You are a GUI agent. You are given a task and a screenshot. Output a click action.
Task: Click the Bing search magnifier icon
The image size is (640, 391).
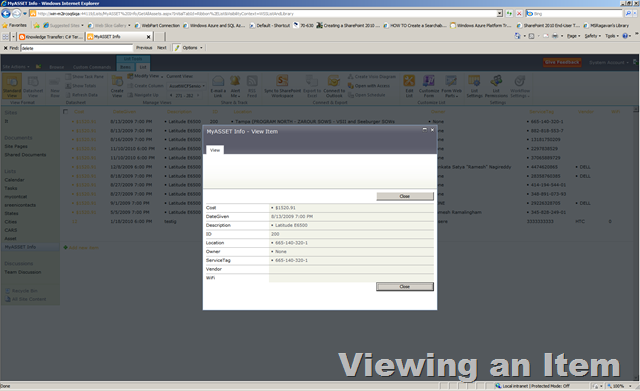tap(628, 13)
